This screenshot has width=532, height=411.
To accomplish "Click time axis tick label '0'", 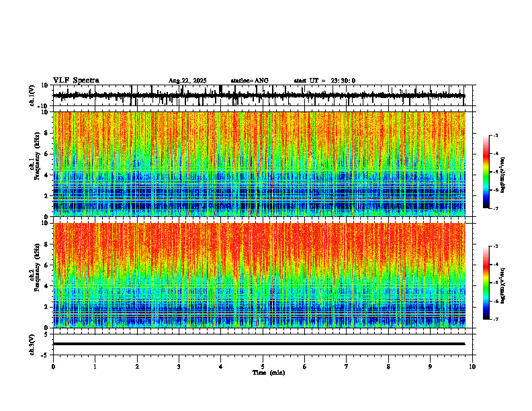I will coord(53,367).
